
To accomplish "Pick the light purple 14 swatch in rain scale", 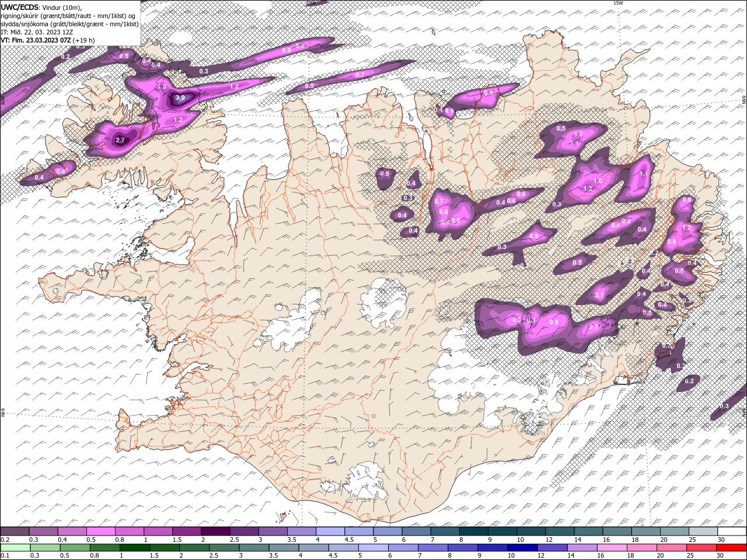I will tap(582, 548).
